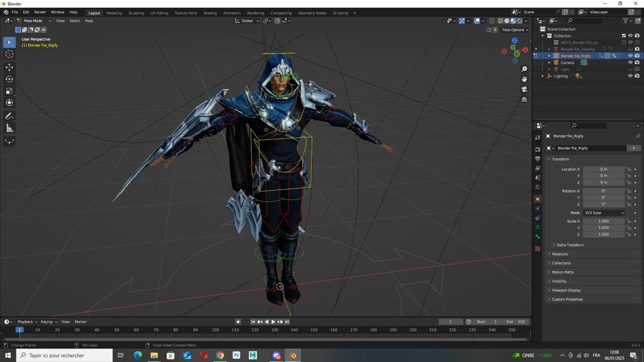
Task: Open the Render properties tab
Action: click(x=538, y=149)
